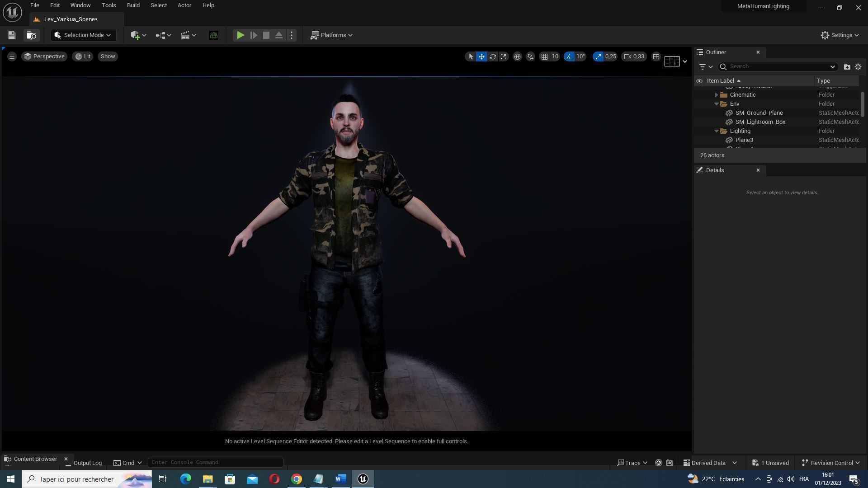This screenshot has height=488, width=868.
Task: Select Plane3 actor in Outliner
Action: point(744,140)
